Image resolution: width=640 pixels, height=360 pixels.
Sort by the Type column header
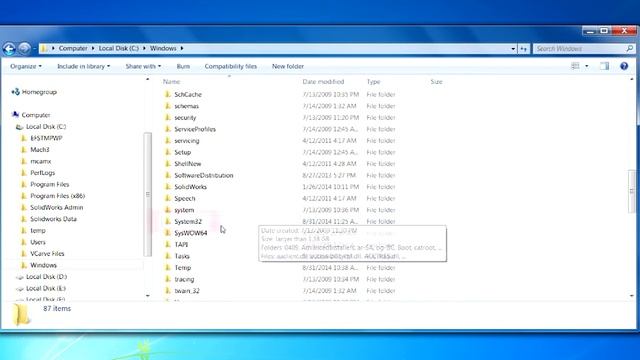[x=373, y=82]
